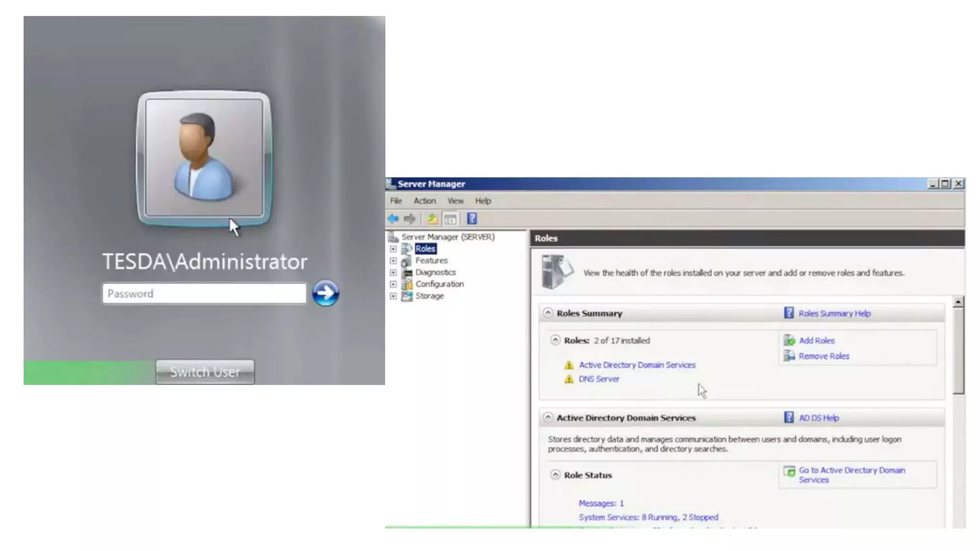The width and height of the screenshot is (980, 551).
Task: Click the Administrator user picture tile
Action: (x=204, y=157)
